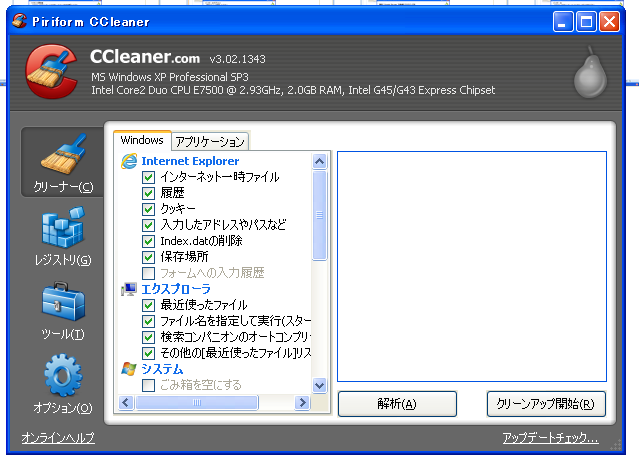Select the エクスプローラ category heading
Viewport: 639px width, 458px height.
coord(176,289)
